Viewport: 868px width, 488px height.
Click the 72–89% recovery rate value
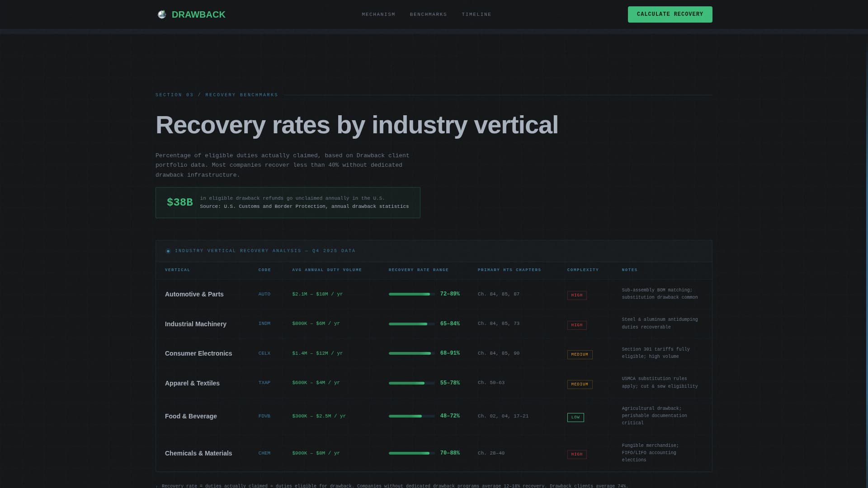(x=450, y=294)
